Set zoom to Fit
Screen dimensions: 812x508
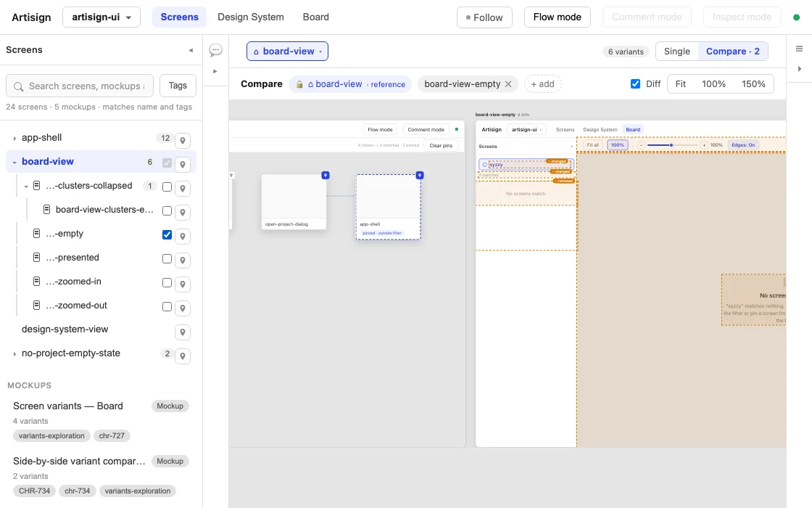tap(681, 84)
